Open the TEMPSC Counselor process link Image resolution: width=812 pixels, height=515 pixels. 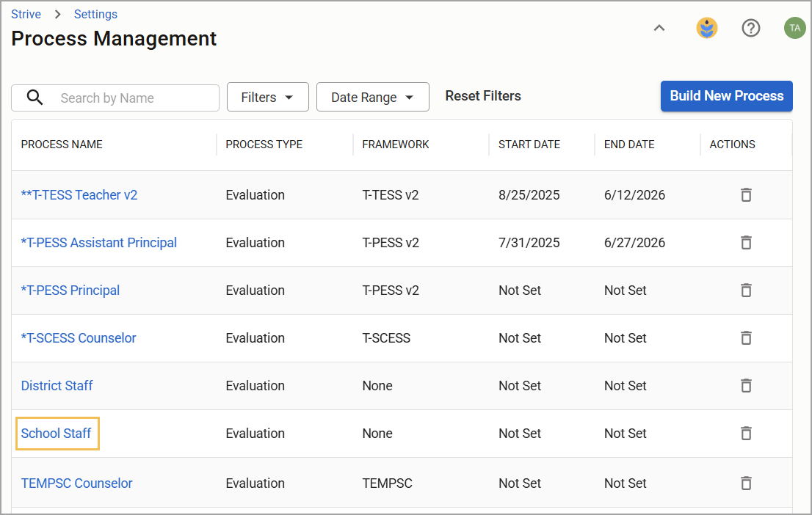click(76, 483)
